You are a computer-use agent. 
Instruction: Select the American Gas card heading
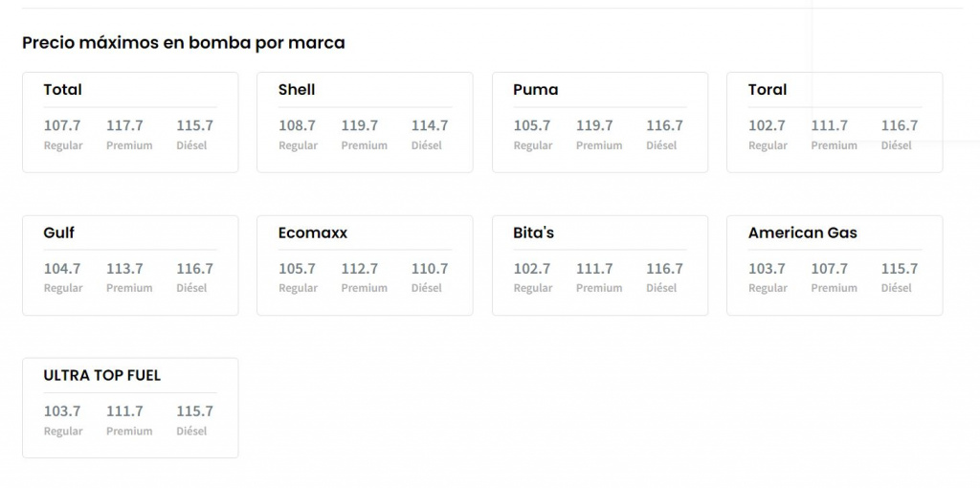point(802,233)
